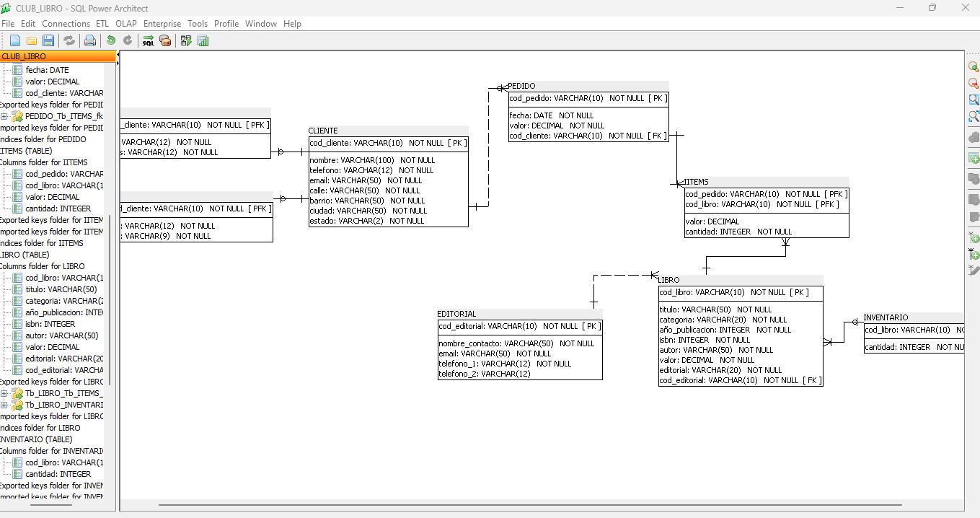The image size is (980, 518).
Task: Click the tree panel's horizontal scrollbar
Action: click(x=50, y=504)
